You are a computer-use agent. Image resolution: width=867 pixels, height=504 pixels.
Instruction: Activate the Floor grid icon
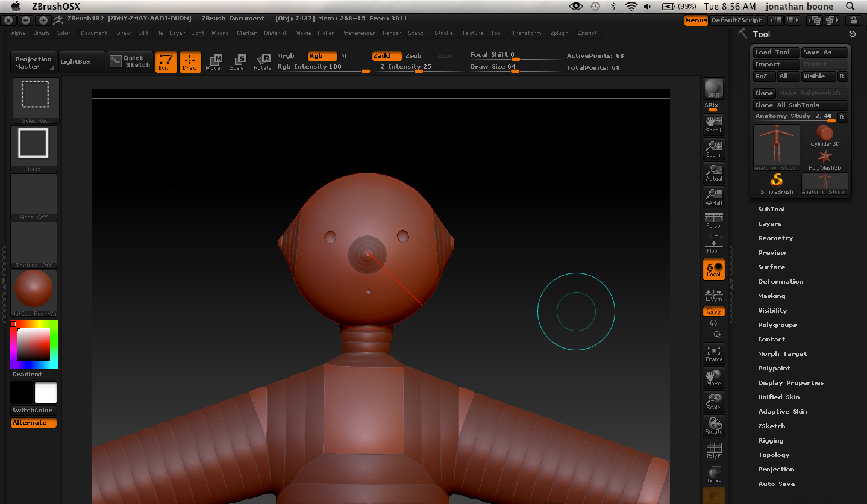click(x=713, y=244)
